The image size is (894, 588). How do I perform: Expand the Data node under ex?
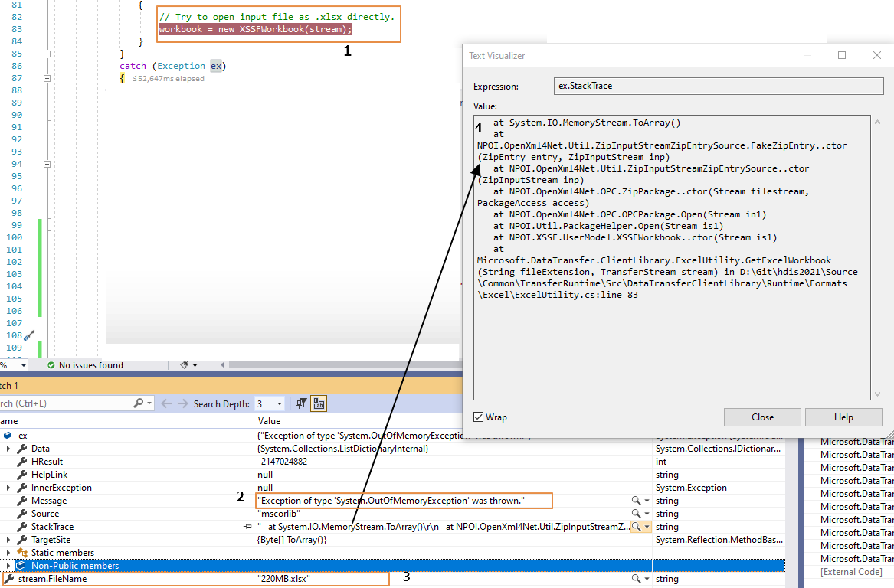[8, 448]
